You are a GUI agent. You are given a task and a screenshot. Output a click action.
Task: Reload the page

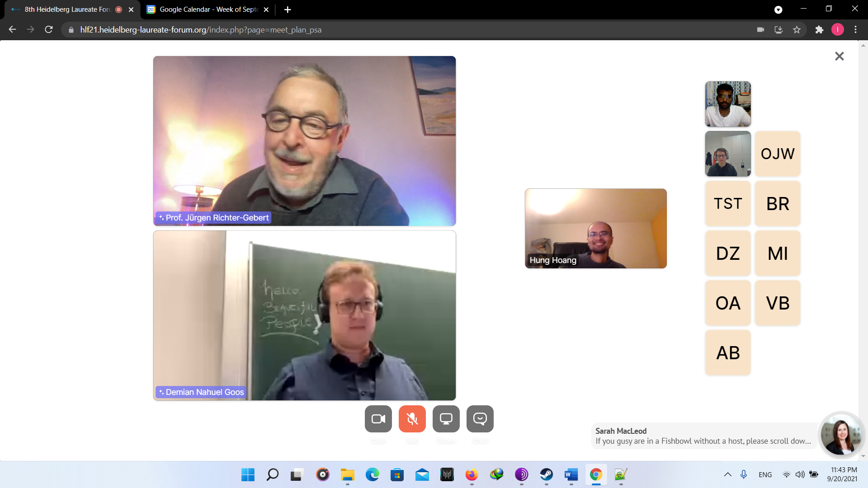(49, 30)
